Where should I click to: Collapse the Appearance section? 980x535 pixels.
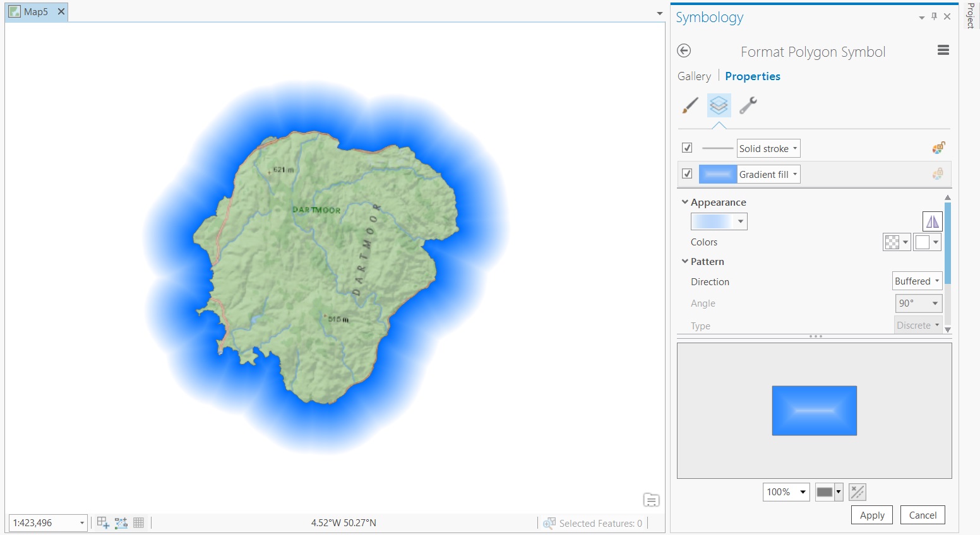[685, 202]
